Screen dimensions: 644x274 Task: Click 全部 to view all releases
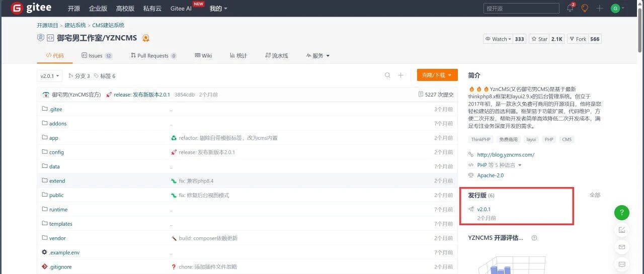[595, 195]
